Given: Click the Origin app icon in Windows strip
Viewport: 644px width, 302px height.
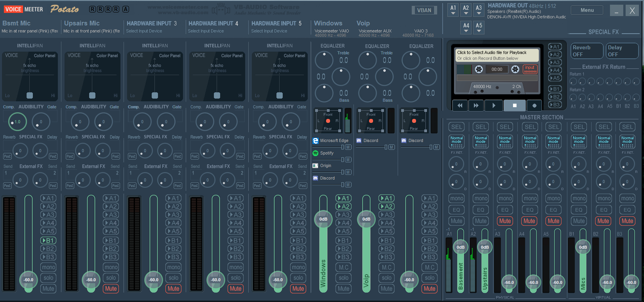Looking at the screenshot, I should 316,165.
